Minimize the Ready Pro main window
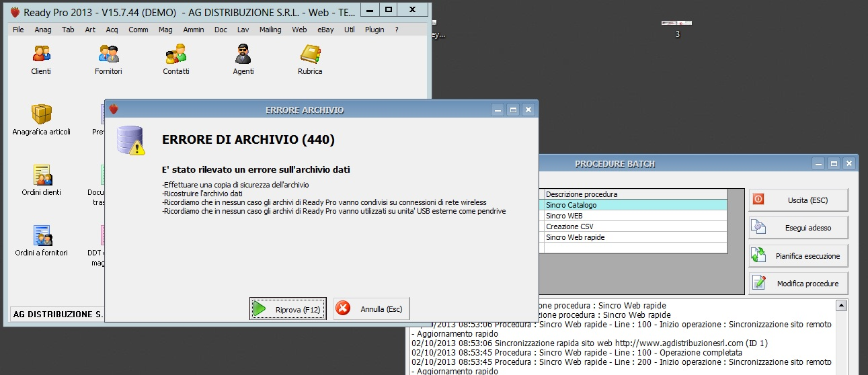 pos(370,9)
